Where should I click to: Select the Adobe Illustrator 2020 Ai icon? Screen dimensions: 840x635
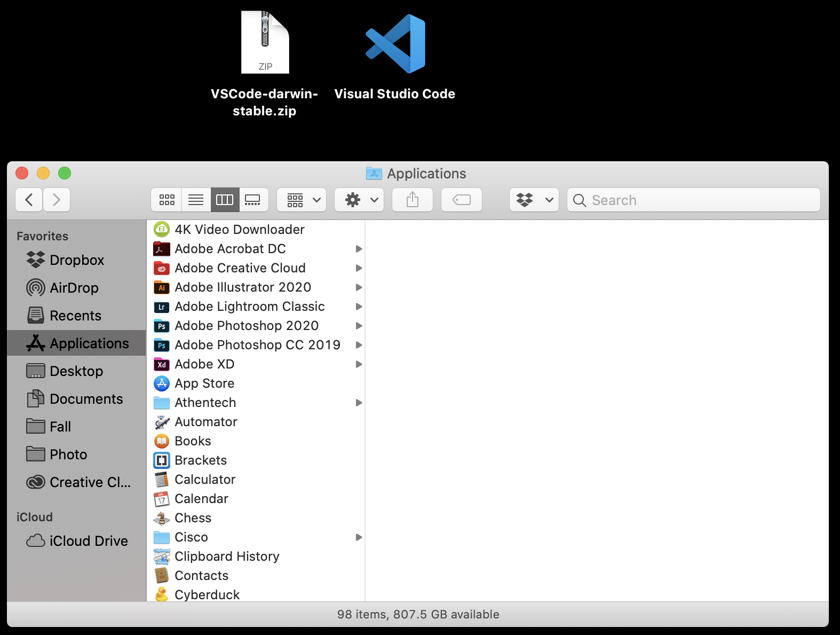point(162,287)
